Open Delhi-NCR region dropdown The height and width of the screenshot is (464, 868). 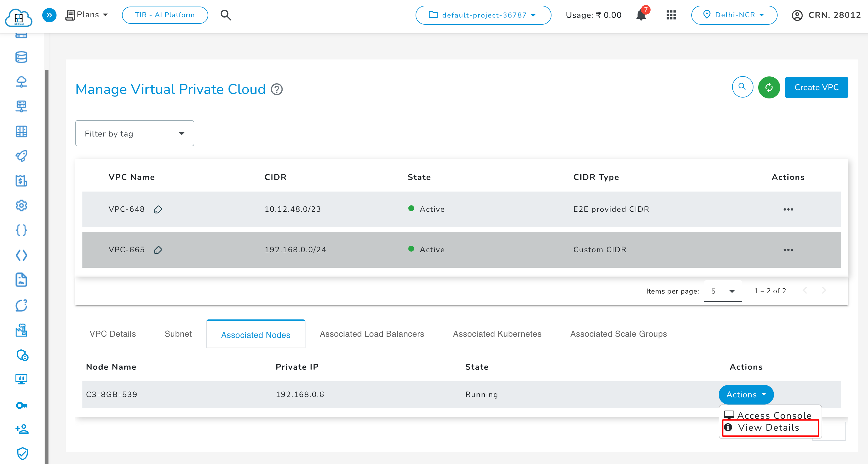(734, 15)
